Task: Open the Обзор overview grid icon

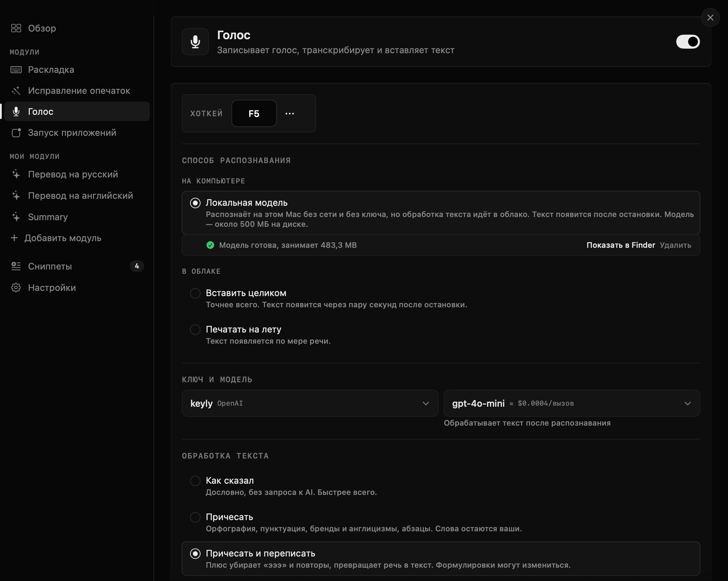Action: pyautogui.click(x=16, y=28)
